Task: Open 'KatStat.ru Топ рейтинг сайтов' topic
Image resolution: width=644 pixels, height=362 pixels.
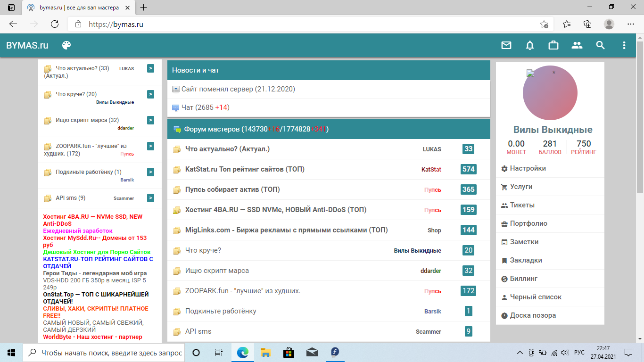Action: [x=245, y=169]
